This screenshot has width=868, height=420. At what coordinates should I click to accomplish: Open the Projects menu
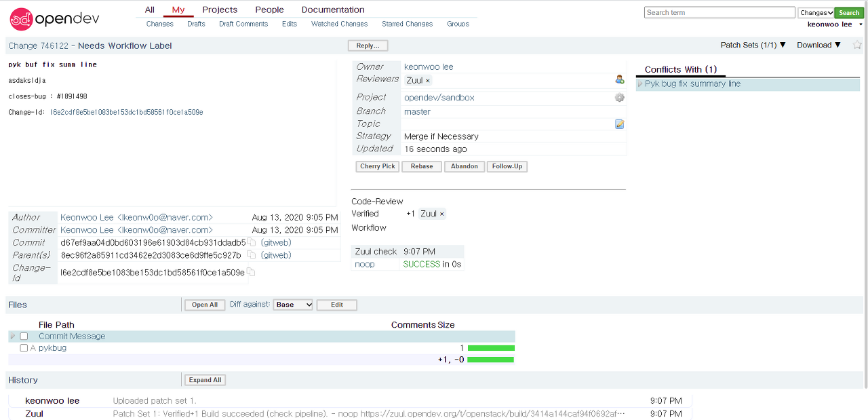point(220,9)
